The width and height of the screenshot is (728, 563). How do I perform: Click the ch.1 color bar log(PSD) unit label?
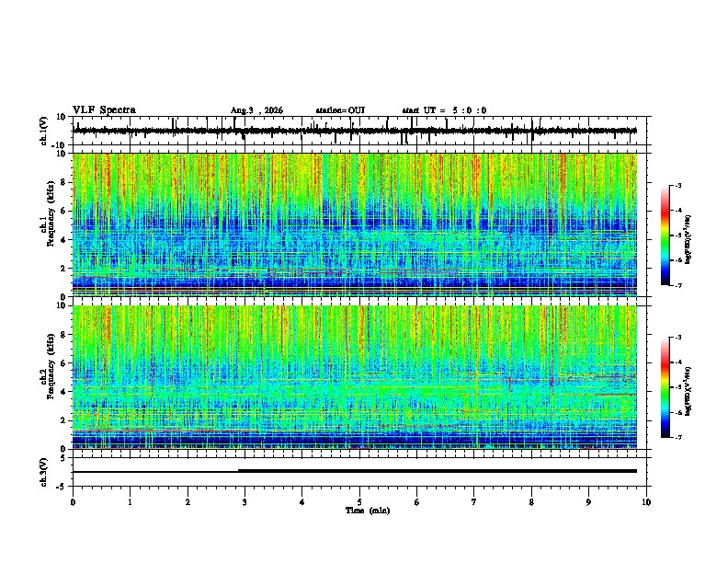coord(688,240)
